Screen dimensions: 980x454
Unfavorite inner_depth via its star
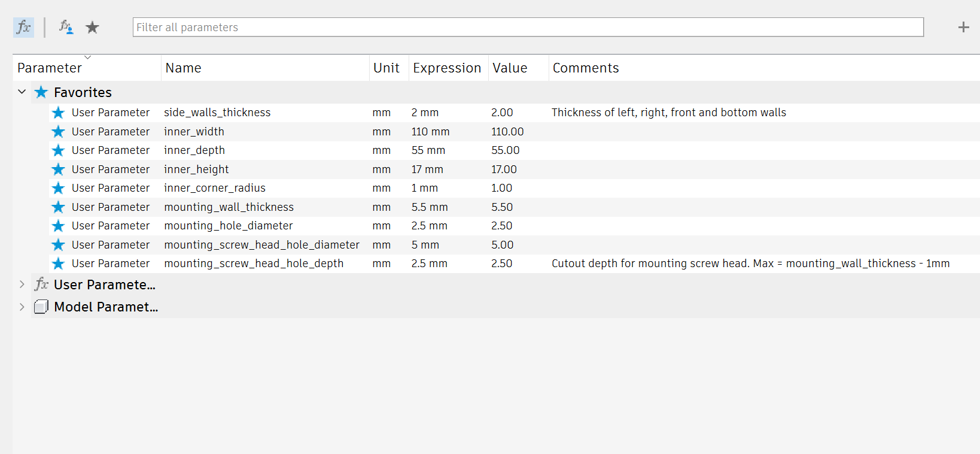(58, 150)
